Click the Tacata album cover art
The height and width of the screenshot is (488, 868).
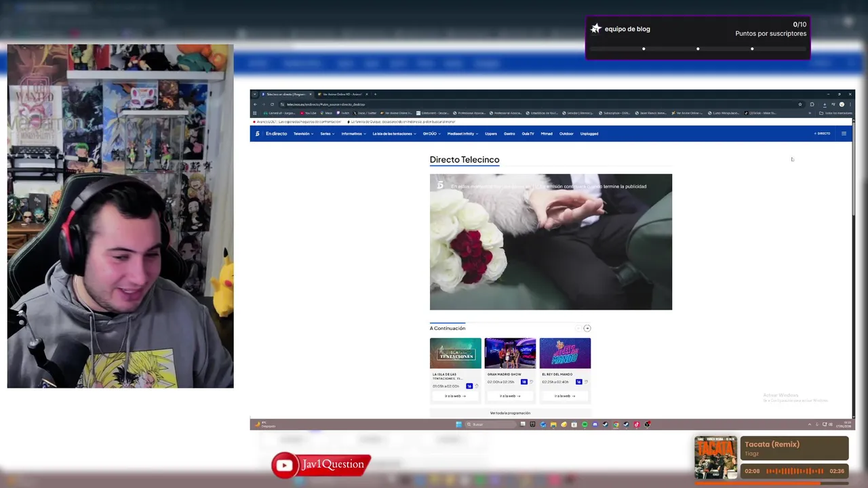tap(715, 457)
